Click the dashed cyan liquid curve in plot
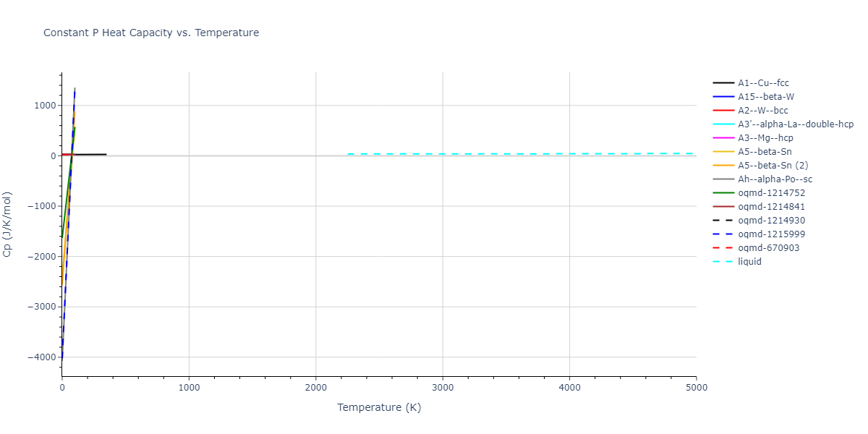 pos(506,154)
